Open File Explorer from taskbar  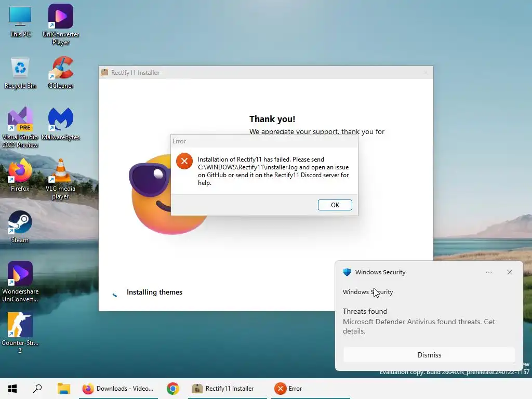(x=63, y=389)
